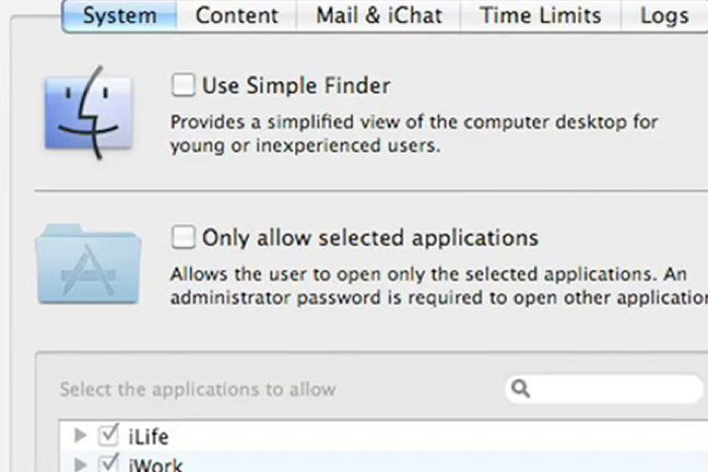
Task: Select the iWork row in list
Action: click(x=383, y=462)
